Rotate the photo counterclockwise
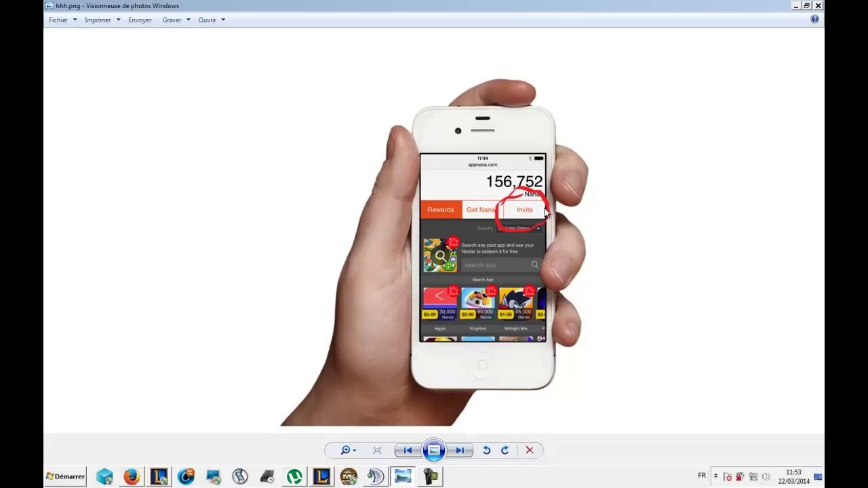The width and height of the screenshot is (868, 488). pos(486,450)
